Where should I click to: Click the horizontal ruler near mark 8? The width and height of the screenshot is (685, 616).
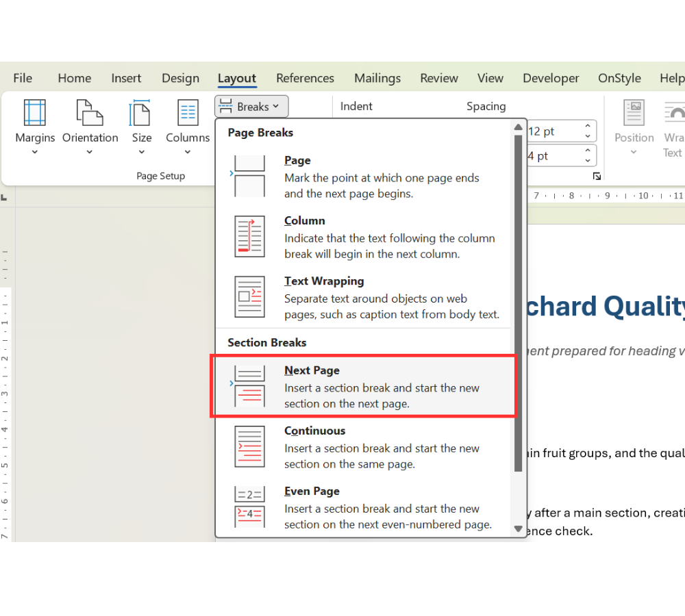[571, 196]
